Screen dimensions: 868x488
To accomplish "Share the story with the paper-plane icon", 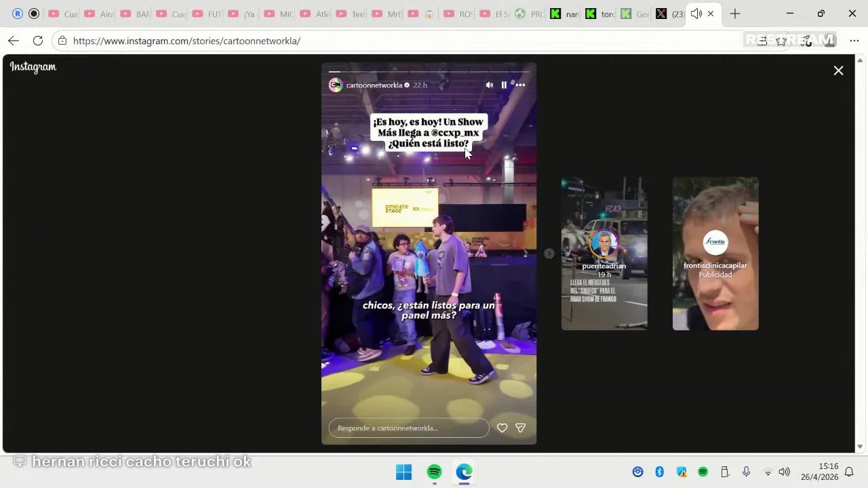I will point(521,428).
